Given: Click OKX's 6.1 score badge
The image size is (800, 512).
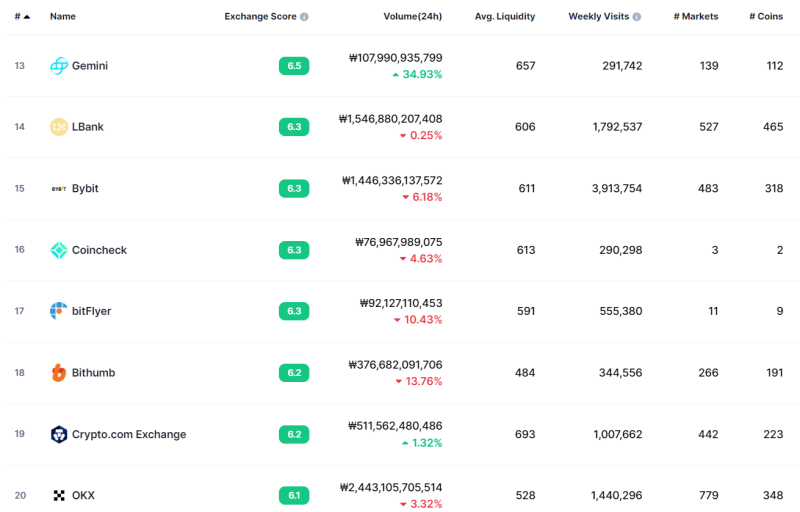Looking at the screenshot, I should 294,496.
